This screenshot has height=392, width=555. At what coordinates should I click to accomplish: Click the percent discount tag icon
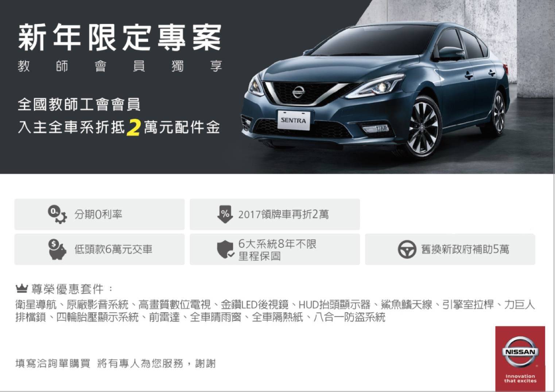[x=225, y=214]
